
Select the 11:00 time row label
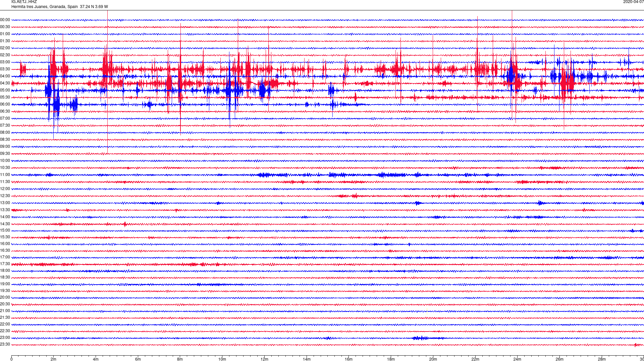point(5,175)
